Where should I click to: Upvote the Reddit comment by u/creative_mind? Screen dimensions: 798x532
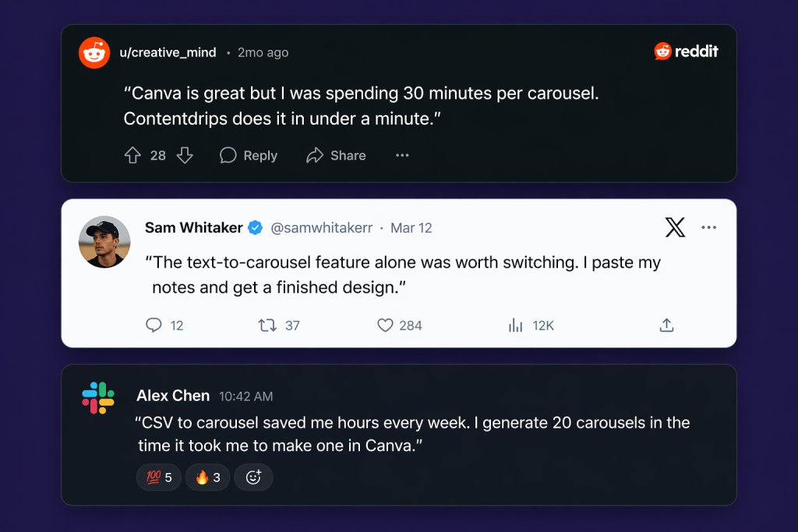point(132,155)
